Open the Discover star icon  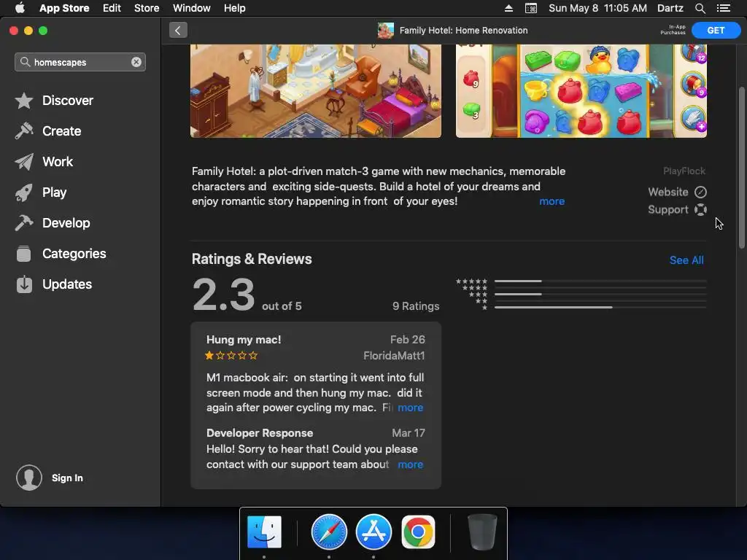pos(24,101)
